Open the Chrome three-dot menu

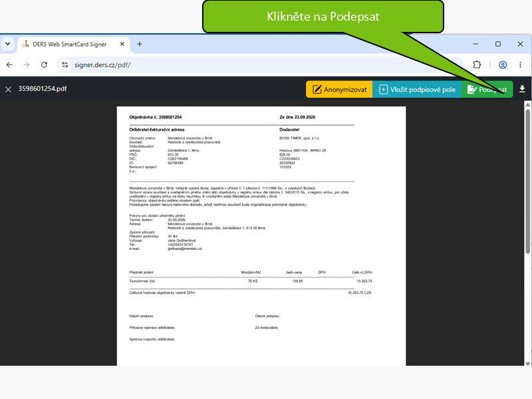pyautogui.click(x=520, y=65)
